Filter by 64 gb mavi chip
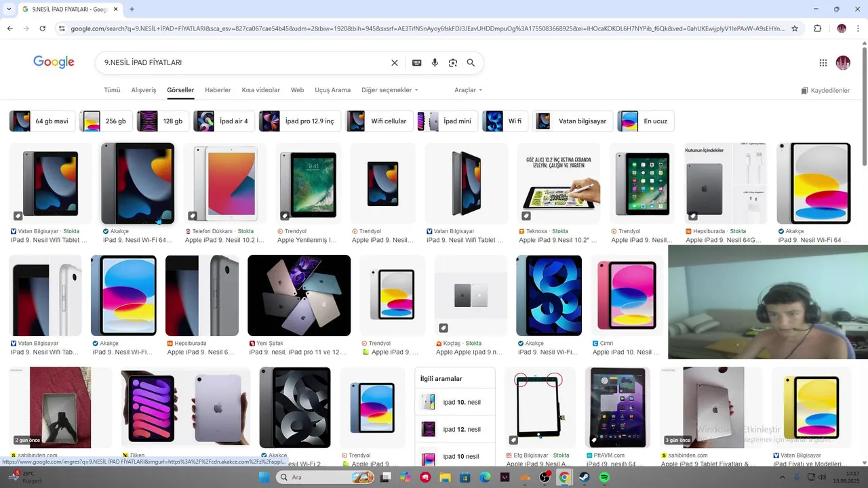The width and height of the screenshot is (868, 488). [x=42, y=121]
